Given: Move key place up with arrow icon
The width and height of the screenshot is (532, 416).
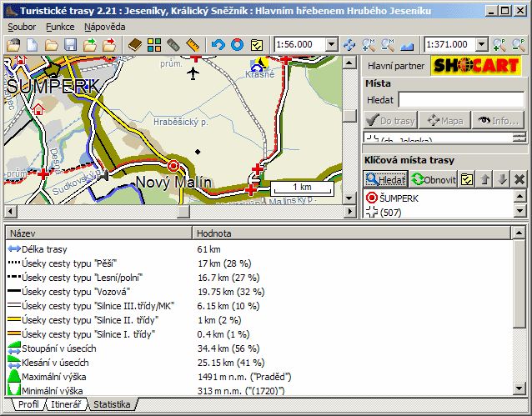Looking at the screenshot, I should (x=486, y=179).
